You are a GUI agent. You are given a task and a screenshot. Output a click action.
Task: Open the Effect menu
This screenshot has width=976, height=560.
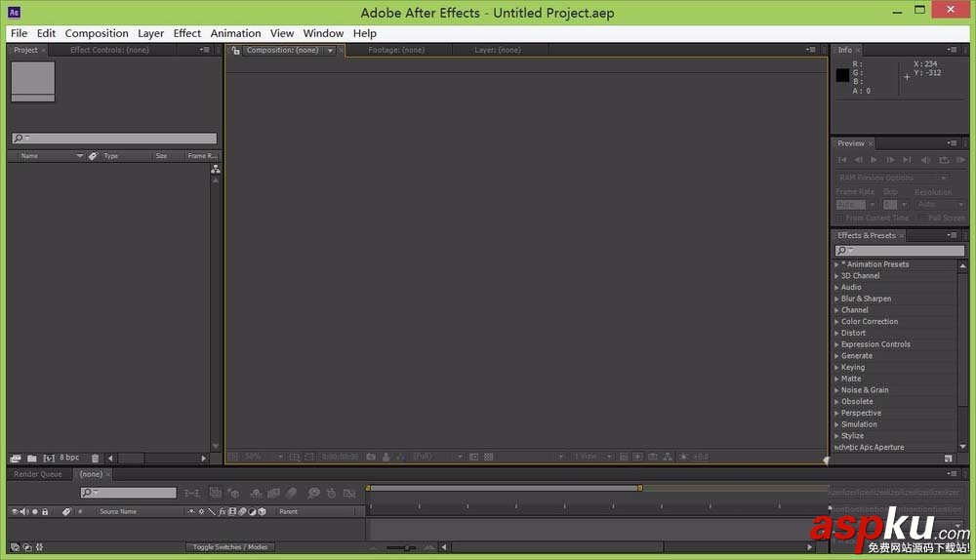click(x=186, y=33)
